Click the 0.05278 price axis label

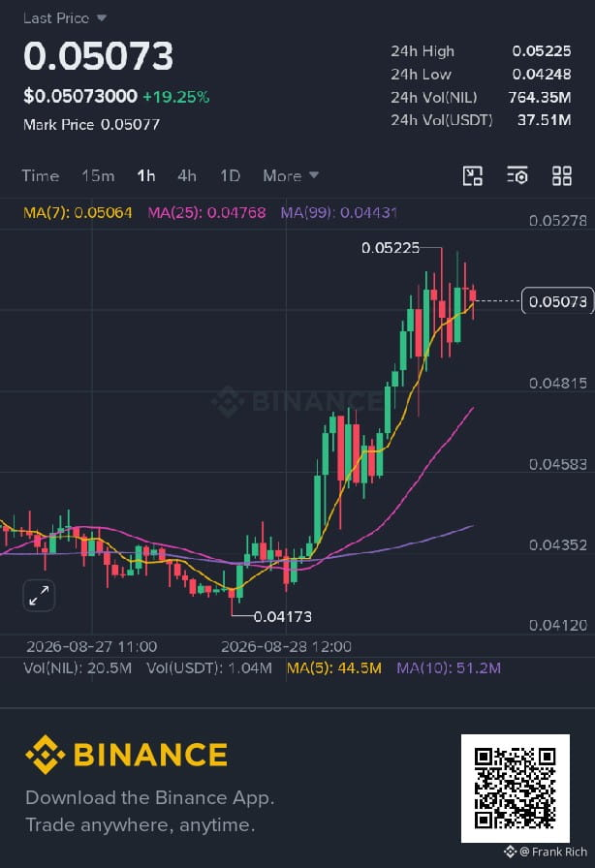point(558,221)
